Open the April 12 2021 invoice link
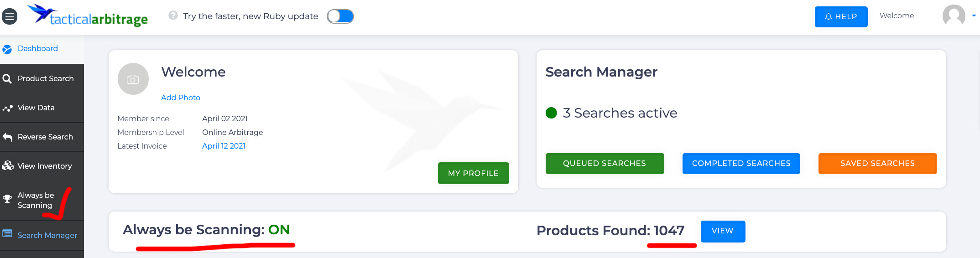This screenshot has width=980, height=258. point(224,146)
